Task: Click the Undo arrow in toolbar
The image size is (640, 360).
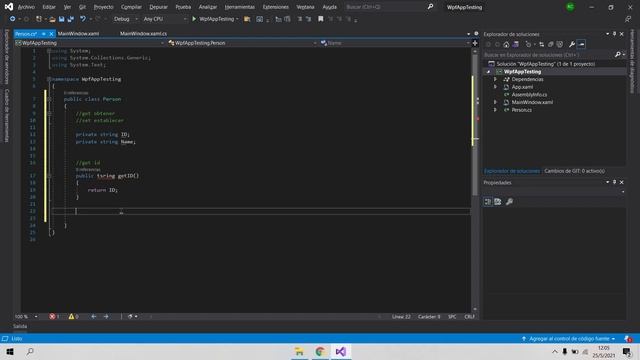Action: coord(83,19)
